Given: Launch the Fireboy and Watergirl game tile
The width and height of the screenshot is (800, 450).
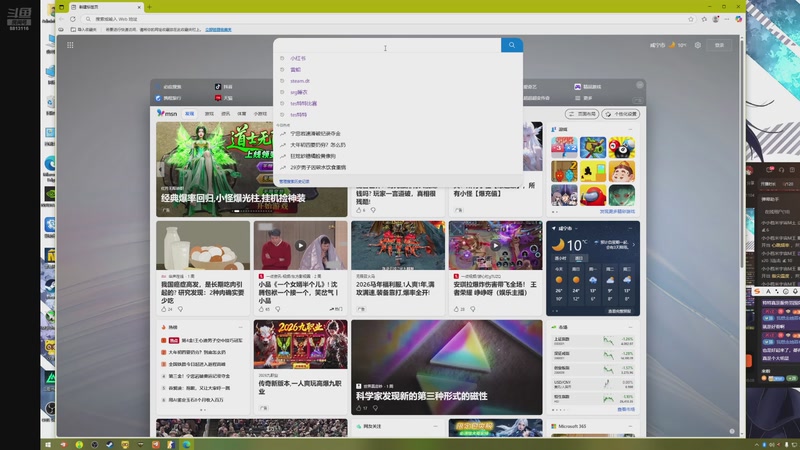Looking at the screenshot, I should 564,171.
